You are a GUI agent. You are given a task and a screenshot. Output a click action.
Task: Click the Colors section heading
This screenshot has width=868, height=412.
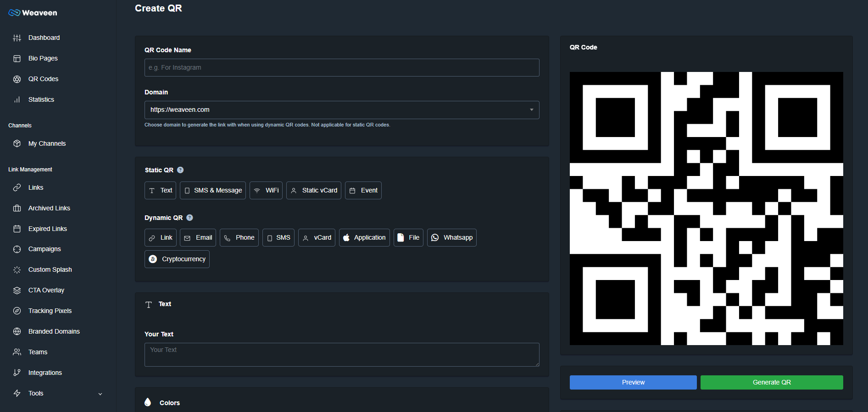coord(170,403)
